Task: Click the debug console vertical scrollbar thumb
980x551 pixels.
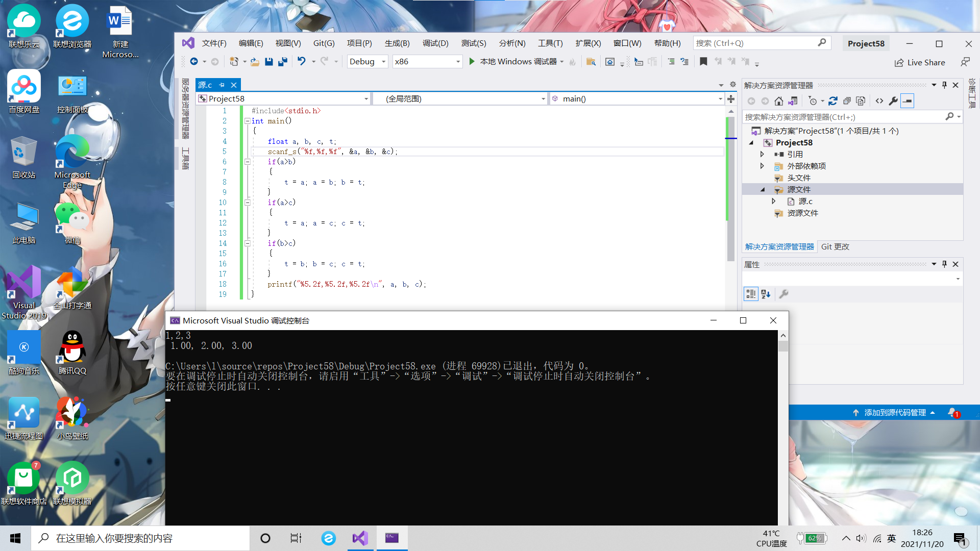Action: point(783,346)
